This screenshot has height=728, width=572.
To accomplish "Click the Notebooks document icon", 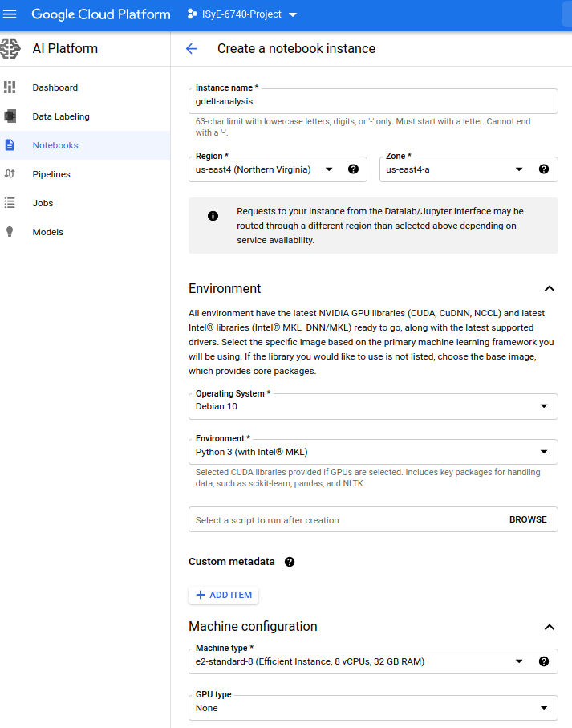I will tap(10, 144).
